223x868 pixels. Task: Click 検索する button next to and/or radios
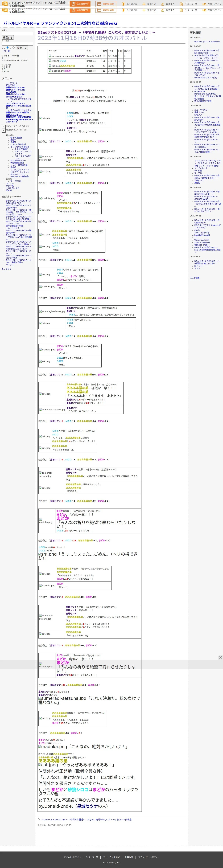tap(22, 48)
